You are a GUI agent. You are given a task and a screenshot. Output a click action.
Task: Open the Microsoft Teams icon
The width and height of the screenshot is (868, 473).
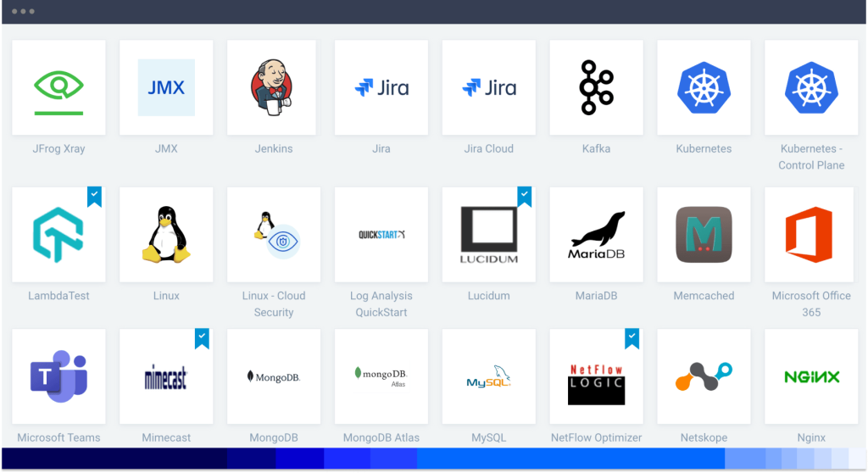pyautogui.click(x=58, y=376)
